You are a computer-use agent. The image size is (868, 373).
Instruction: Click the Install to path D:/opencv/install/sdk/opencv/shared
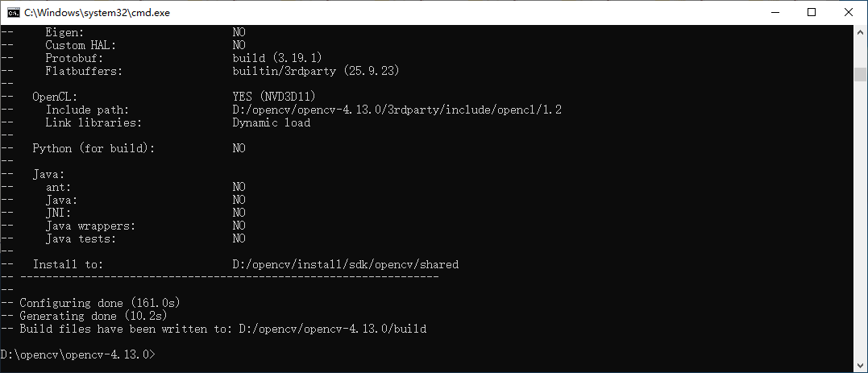pos(345,264)
